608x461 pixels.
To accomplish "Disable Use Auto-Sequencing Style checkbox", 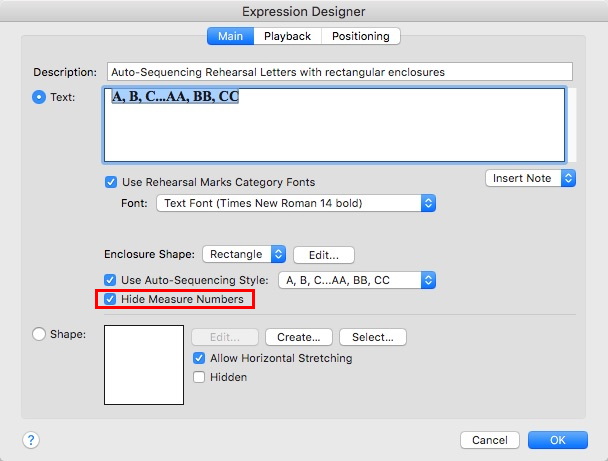I will (x=111, y=280).
